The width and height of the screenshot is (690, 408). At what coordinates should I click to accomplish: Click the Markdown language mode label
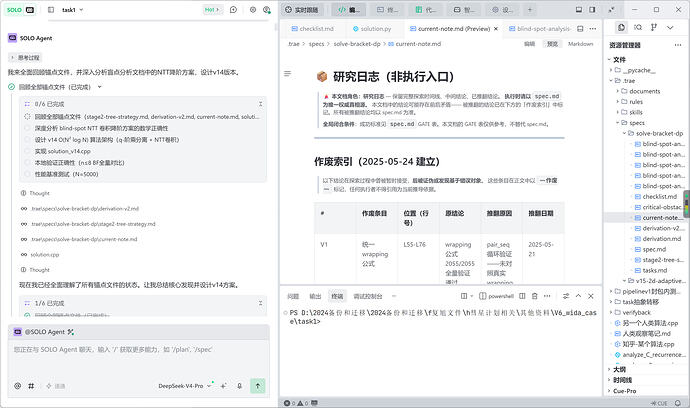coord(580,44)
